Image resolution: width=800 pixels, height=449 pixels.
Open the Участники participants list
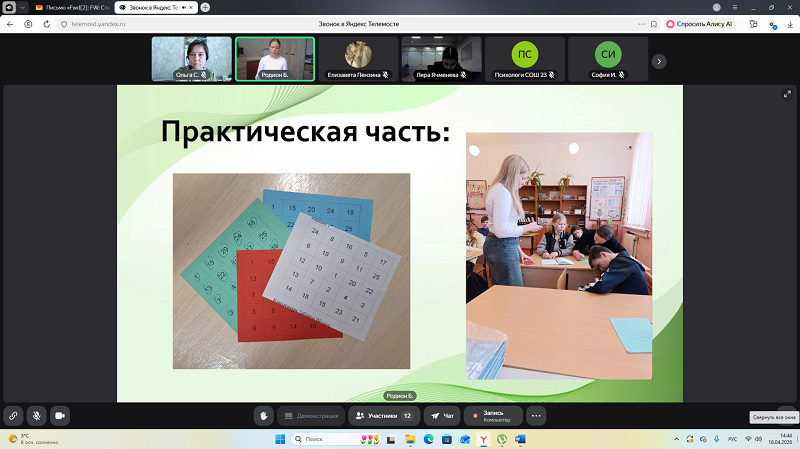[384, 416]
